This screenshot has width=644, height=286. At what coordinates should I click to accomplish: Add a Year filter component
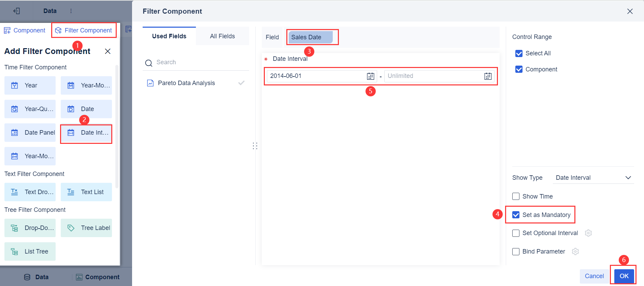point(30,85)
